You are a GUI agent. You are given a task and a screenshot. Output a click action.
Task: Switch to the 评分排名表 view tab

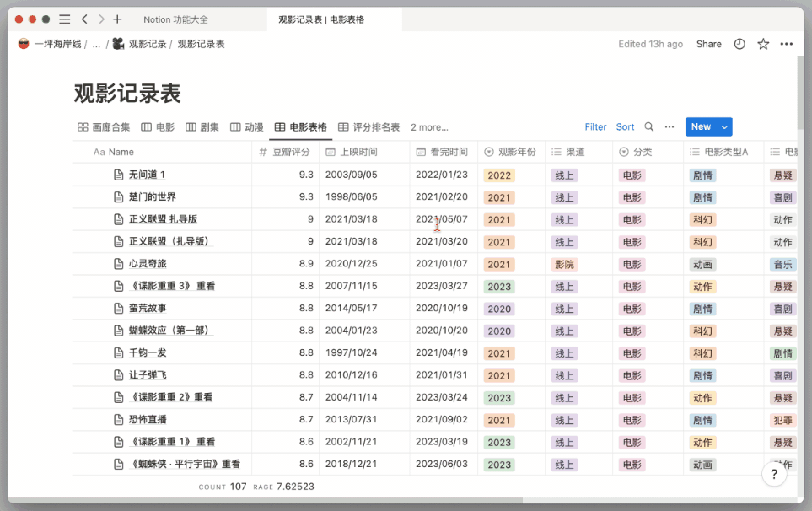(368, 127)
